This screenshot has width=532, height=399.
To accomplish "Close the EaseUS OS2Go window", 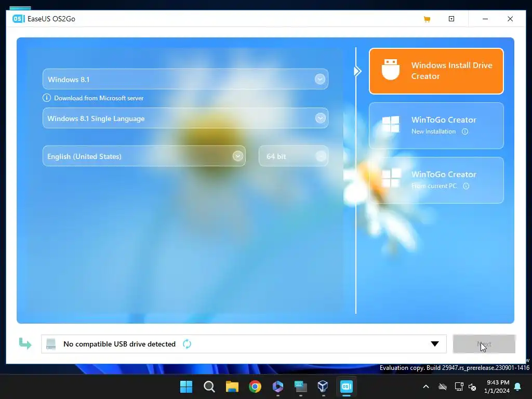I will point(510,19).
